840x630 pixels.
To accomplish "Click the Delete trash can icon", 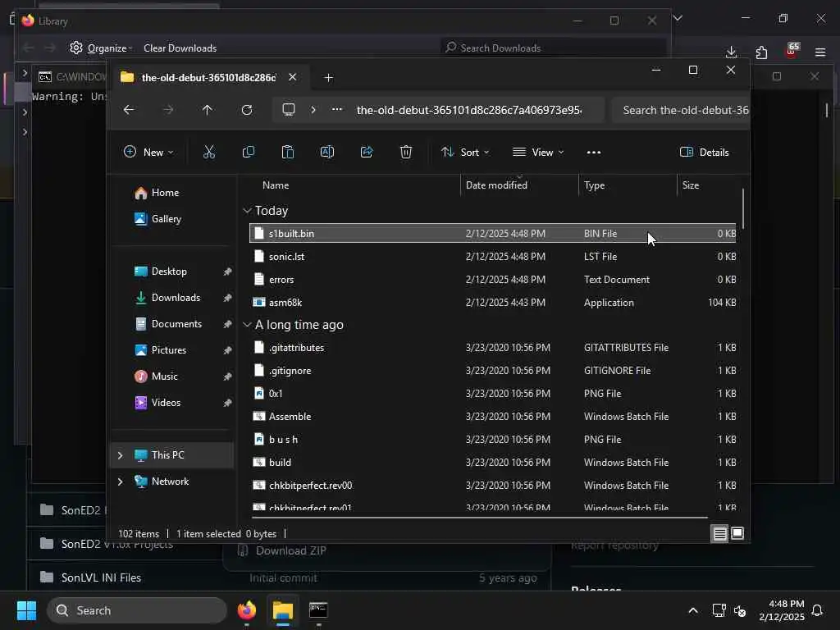I will pyautogui.click(x=406, y=152).
